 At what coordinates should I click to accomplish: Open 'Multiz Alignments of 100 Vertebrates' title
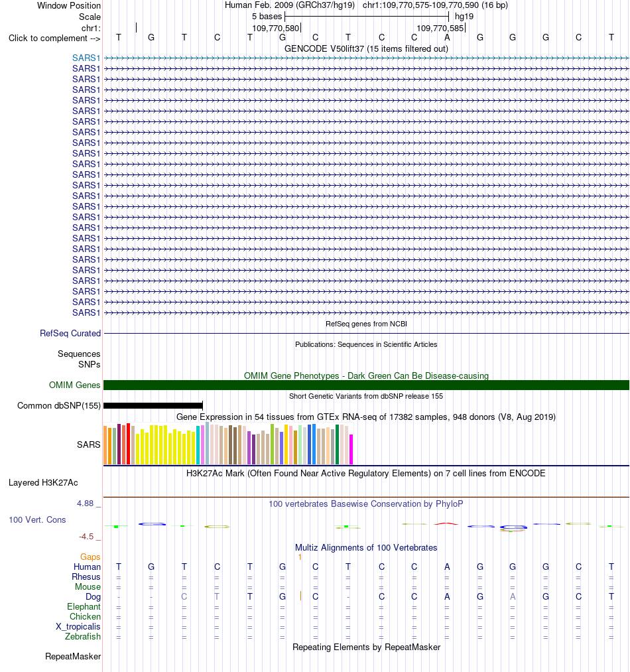click(x=366, y=548)
